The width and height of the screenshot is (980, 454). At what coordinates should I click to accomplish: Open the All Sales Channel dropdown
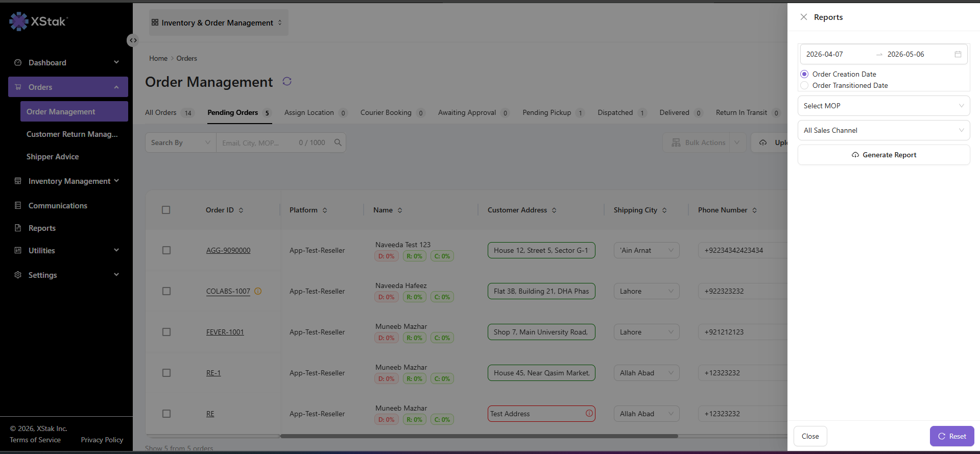point(883,130)
